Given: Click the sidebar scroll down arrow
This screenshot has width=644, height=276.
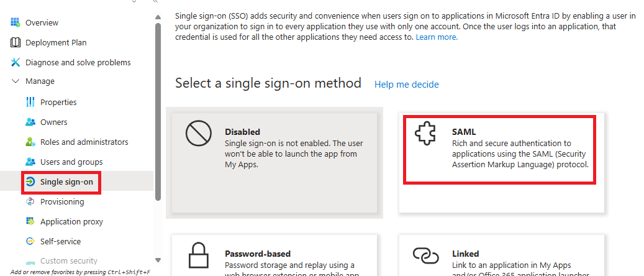Looking at the screenshot, I should (x=158, y=260).
